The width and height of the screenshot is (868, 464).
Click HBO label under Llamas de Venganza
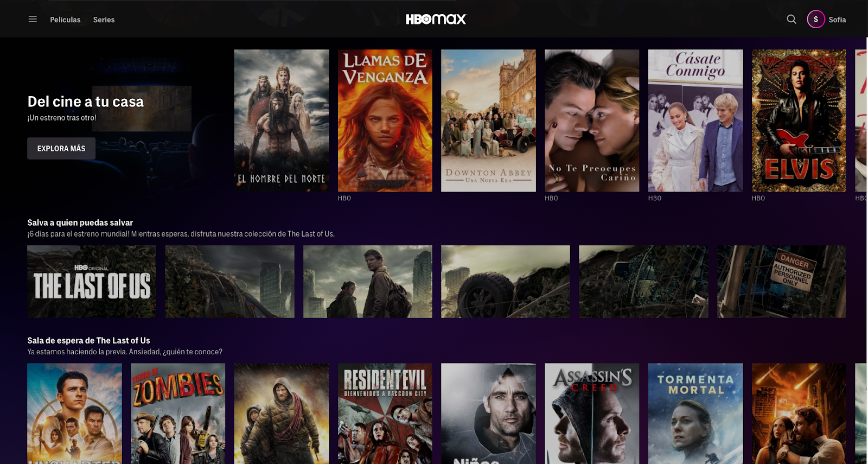(x=344, y=198)
